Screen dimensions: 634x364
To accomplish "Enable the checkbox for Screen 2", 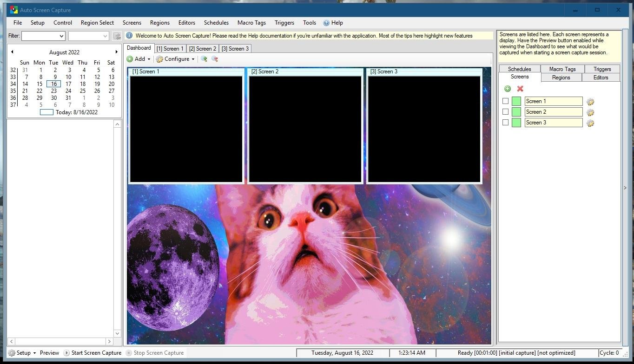I will (505, 111).
